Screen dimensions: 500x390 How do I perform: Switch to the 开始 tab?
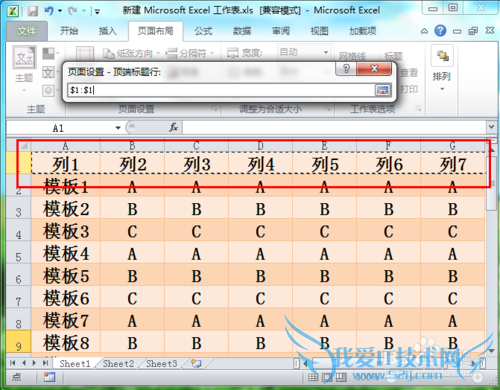coord(69,31)
